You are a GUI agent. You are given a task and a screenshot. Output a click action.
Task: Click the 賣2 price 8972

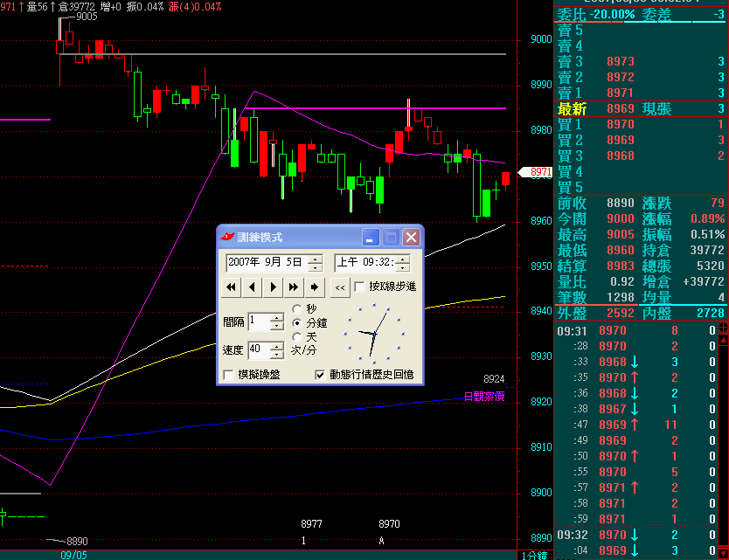point(621,77)
